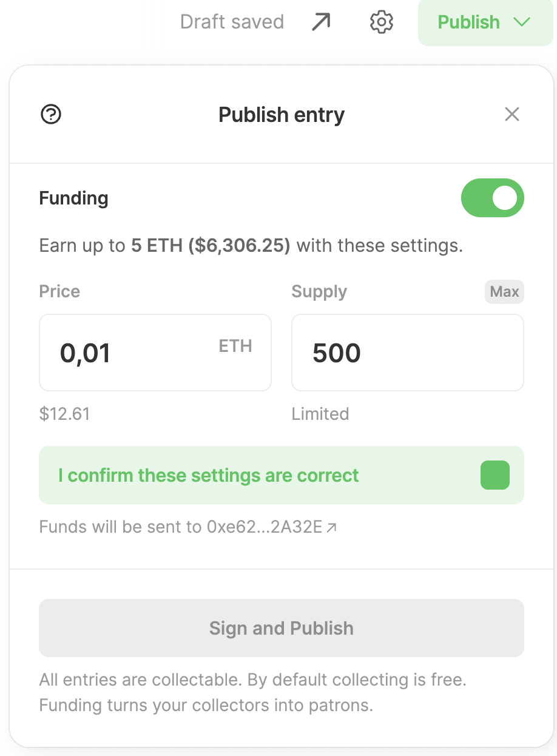Click the ETH currency label in Price
The height and width of the screenshot is (756, 557).
click(235, 346)
